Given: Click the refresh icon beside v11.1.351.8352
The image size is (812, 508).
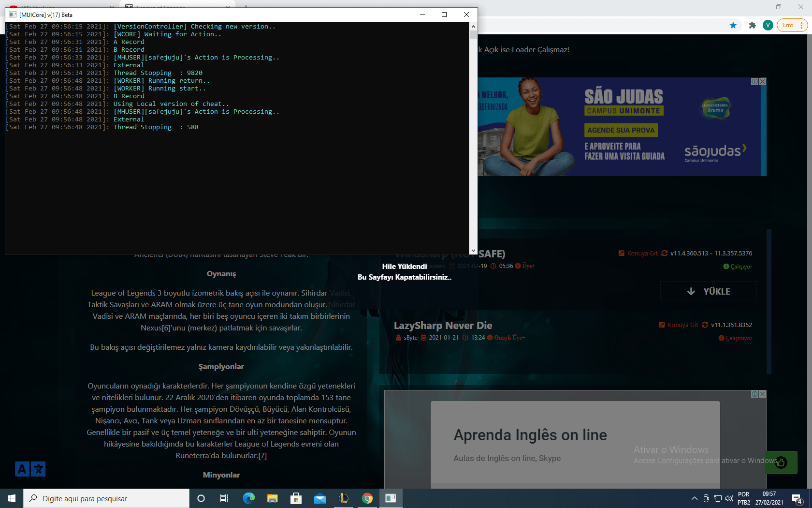Looking at the screenshot, I should click(x=705, y=325).
